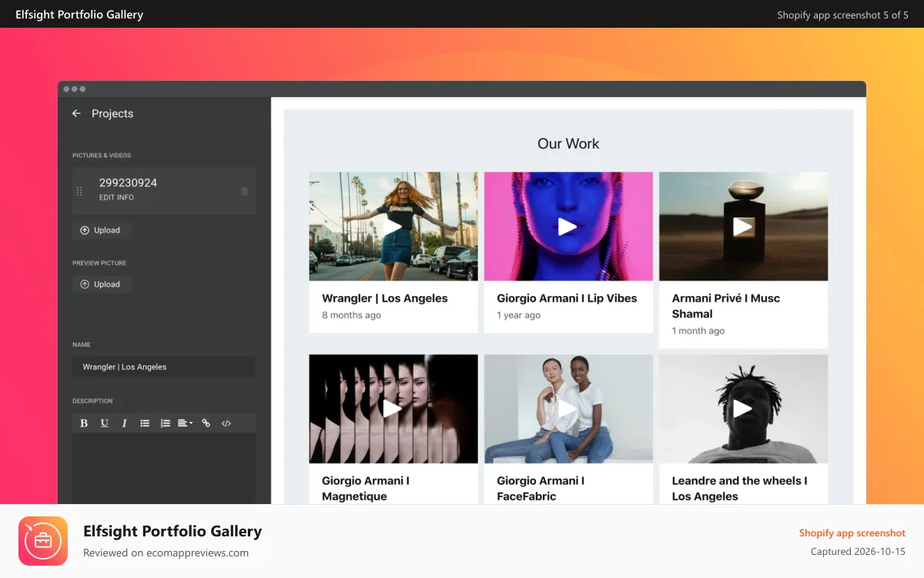Switch to code view in the description editor

click(x=226, y=423)
